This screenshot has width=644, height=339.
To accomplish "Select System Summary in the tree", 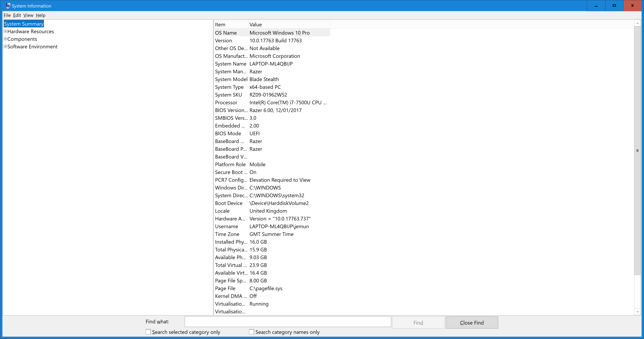I will pos(24,24).
